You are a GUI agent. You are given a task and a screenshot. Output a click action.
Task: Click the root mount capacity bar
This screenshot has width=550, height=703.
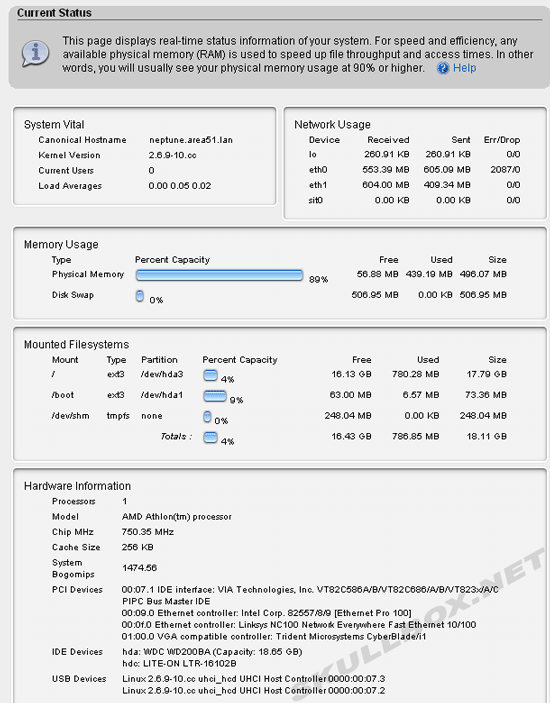[210, 375]
